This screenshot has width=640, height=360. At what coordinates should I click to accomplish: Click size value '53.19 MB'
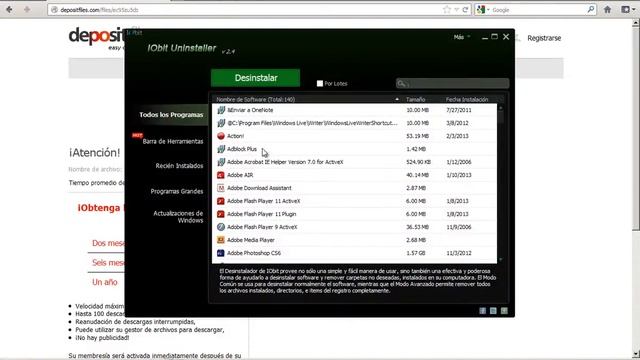click(417, 136)
